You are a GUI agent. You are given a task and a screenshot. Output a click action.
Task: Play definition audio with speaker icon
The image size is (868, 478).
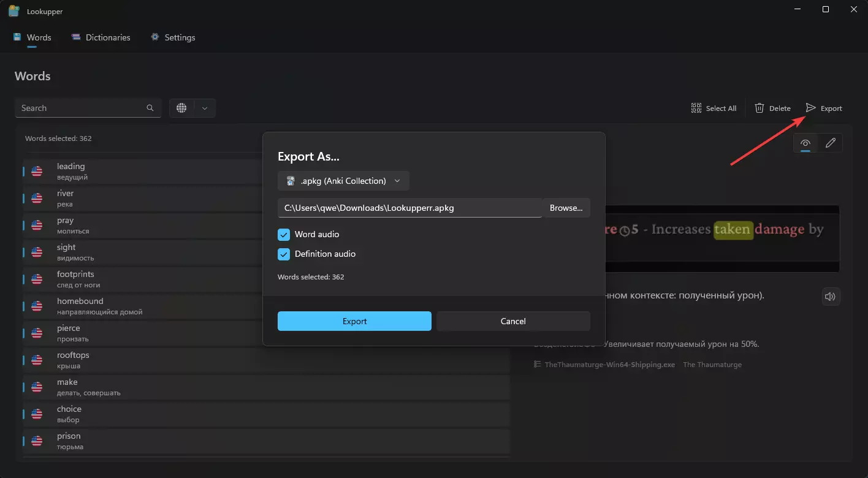click(x=831, y=297)
